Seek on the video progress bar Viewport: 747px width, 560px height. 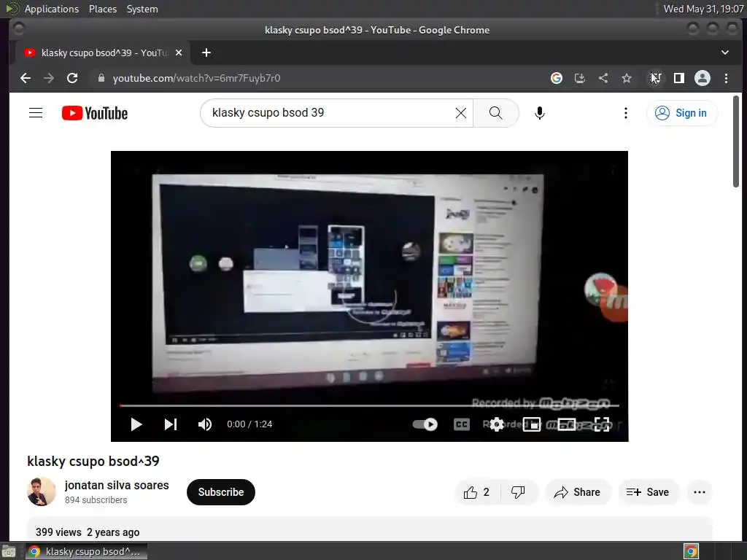pos(369,405)
